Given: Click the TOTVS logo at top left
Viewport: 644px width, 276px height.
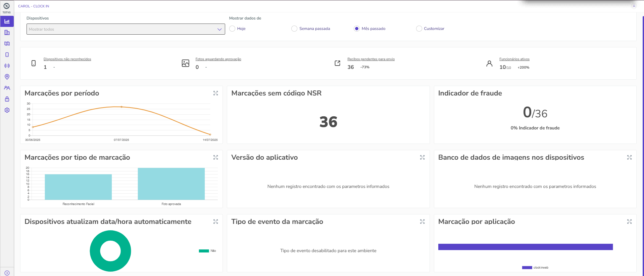Looking at the screenshot, I should pos(6,8).
